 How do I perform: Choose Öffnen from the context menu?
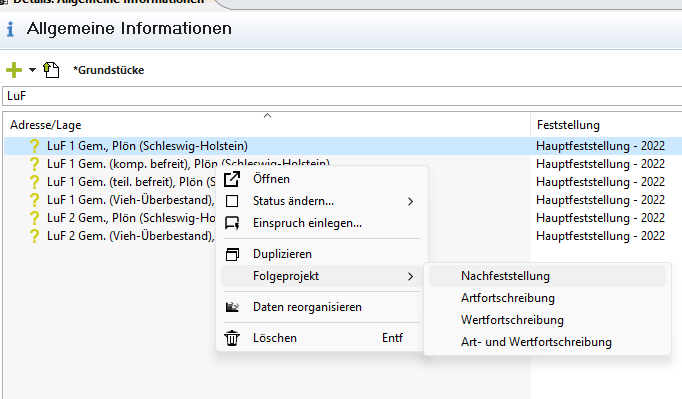coord(322,179)
